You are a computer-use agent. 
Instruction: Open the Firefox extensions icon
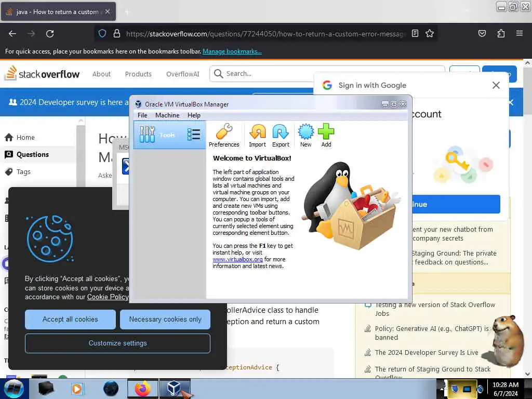501,33
